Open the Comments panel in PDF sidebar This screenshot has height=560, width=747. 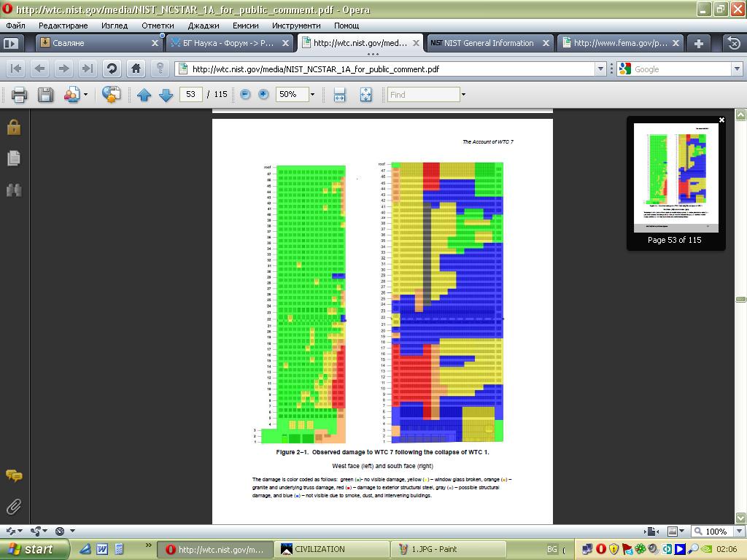coord(14,475)
